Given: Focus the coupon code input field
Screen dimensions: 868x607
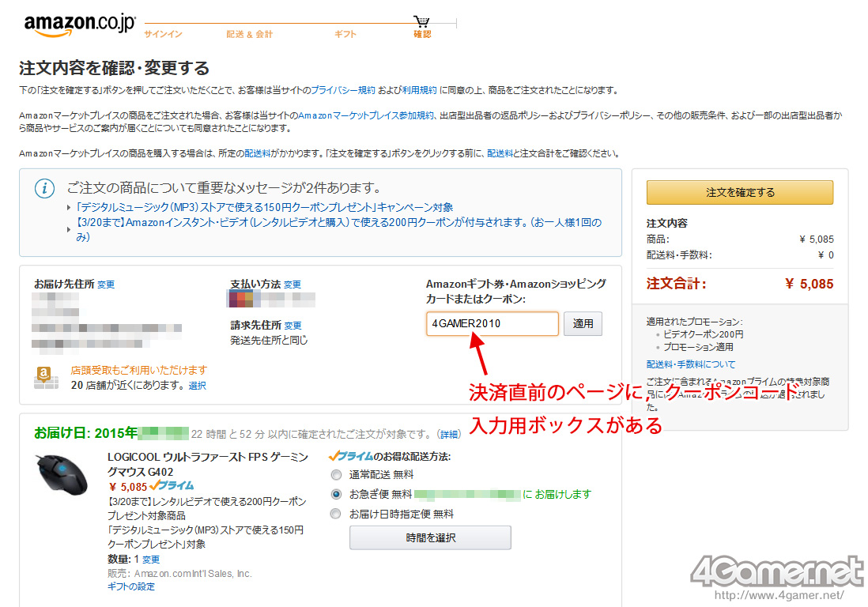Looking at the screenshot, I should click(x=492, y=323).
